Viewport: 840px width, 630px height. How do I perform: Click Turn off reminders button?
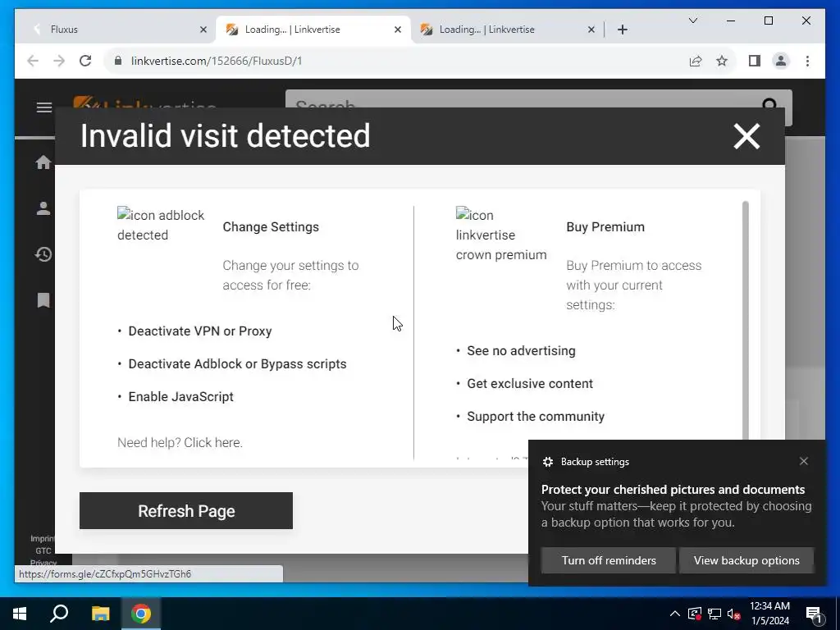pyautogui.click(x=609, y=560)
